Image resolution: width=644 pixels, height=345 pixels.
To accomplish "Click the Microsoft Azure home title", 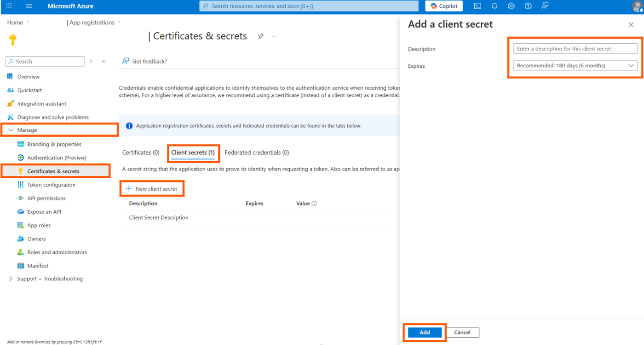I will (x=70, y=6).
